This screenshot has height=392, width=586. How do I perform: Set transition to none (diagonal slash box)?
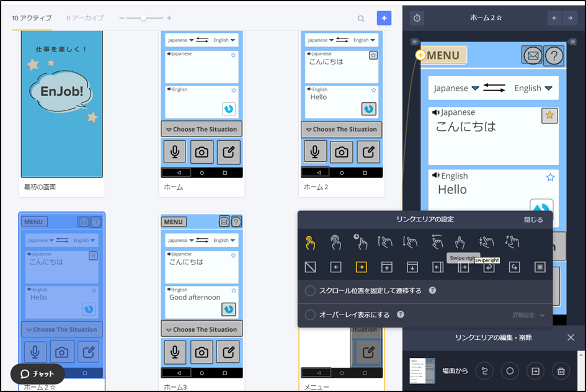tap(310, 267)
